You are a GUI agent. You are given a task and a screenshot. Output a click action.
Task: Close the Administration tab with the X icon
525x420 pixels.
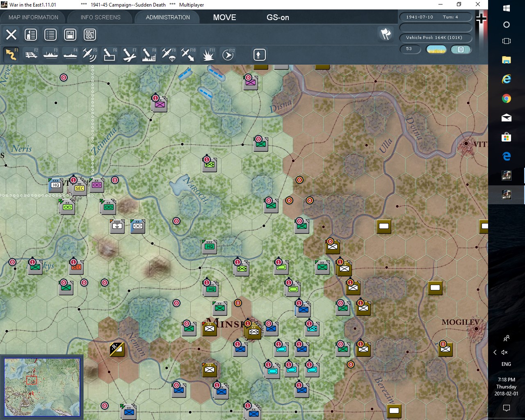click(11, 34)
